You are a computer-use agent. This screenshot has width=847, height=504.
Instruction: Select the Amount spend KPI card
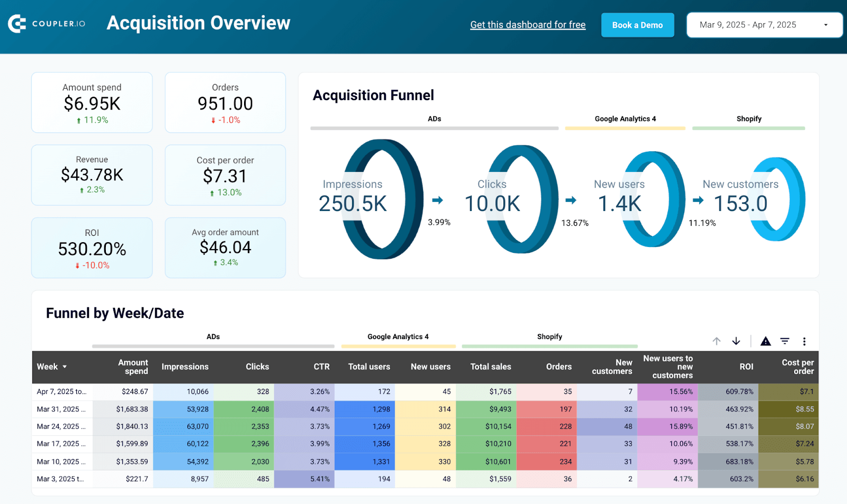pos(92,102)
